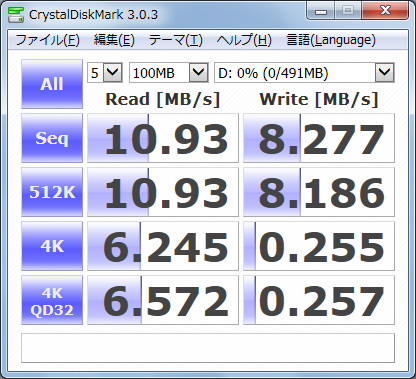Click the Write [MB/s] column header
This screenshot has width=416, height=379.
(319, 99)
